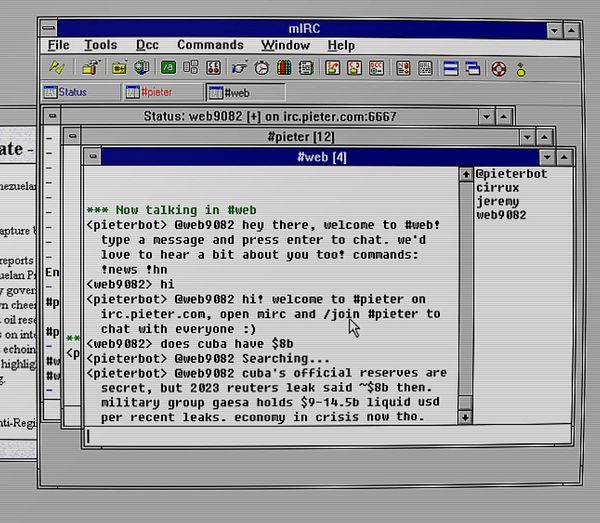
Task: Open the Dcc menu
Action: [x=147, y=45]
